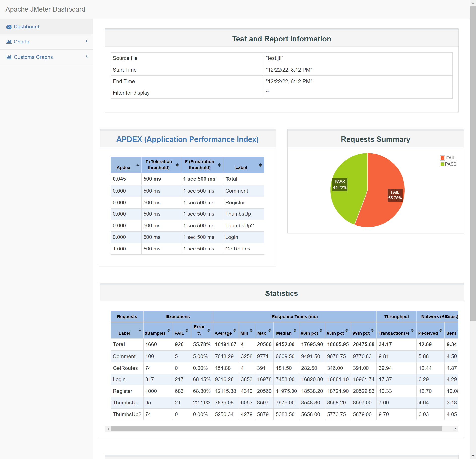Image resolution: width=476 pixels, height=459 pixels.
Task: Click the Charts bar-chart icon
Action: click(x=9, y=42)
